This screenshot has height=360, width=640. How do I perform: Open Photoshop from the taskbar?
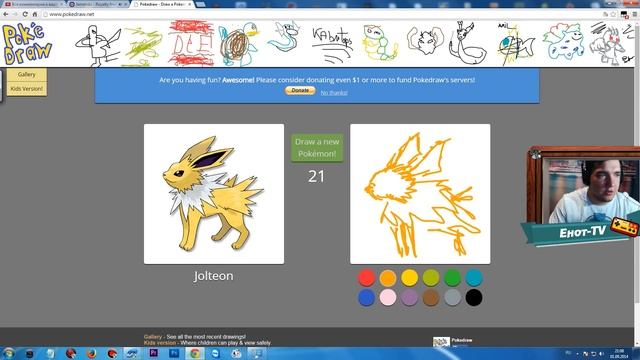click(174, 353)
